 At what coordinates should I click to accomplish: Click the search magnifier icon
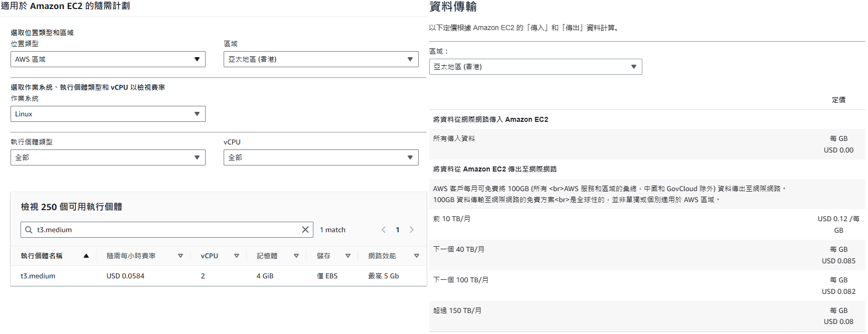click(x=29, y=230)
